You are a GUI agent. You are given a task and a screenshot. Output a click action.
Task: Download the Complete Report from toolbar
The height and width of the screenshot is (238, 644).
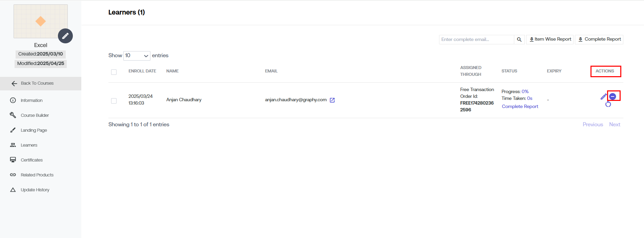(x=599, y=39)
